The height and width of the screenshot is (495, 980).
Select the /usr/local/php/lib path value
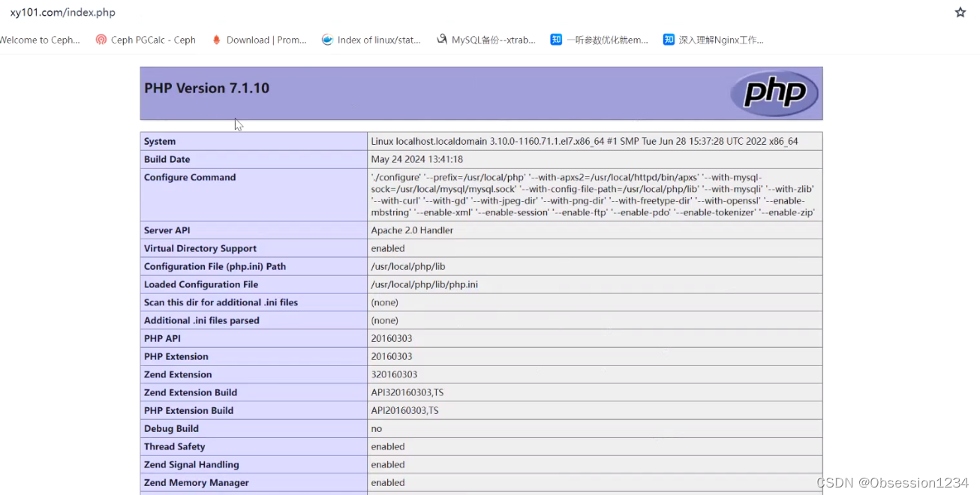pyautogui.click(x=407, y=266)
